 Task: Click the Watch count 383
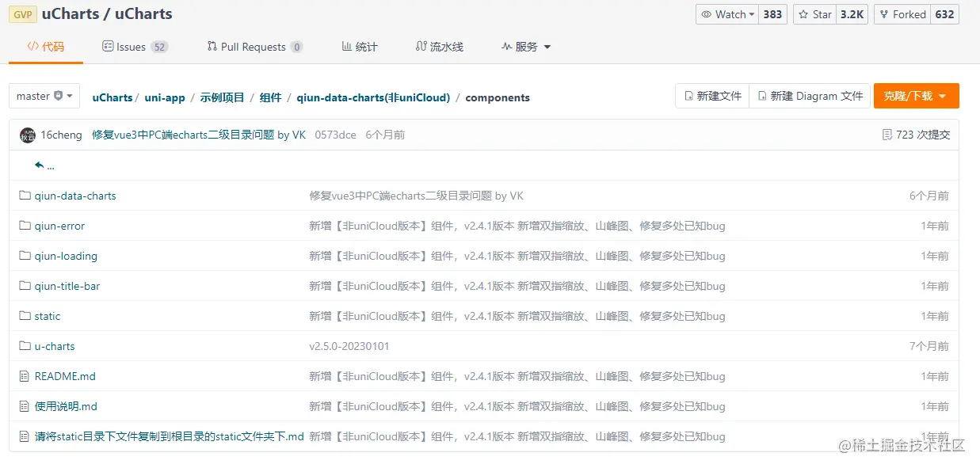(x=772, y=14)
